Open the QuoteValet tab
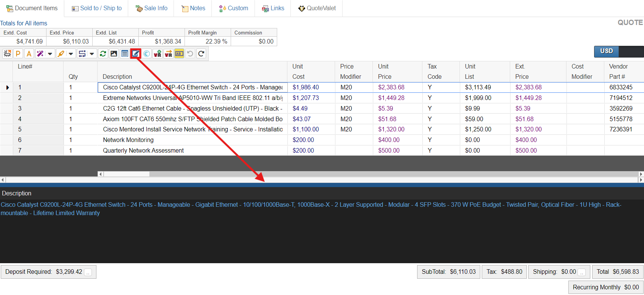Image resolution: width=644 pixels, height=295 pixels. [x=317, y=8]
